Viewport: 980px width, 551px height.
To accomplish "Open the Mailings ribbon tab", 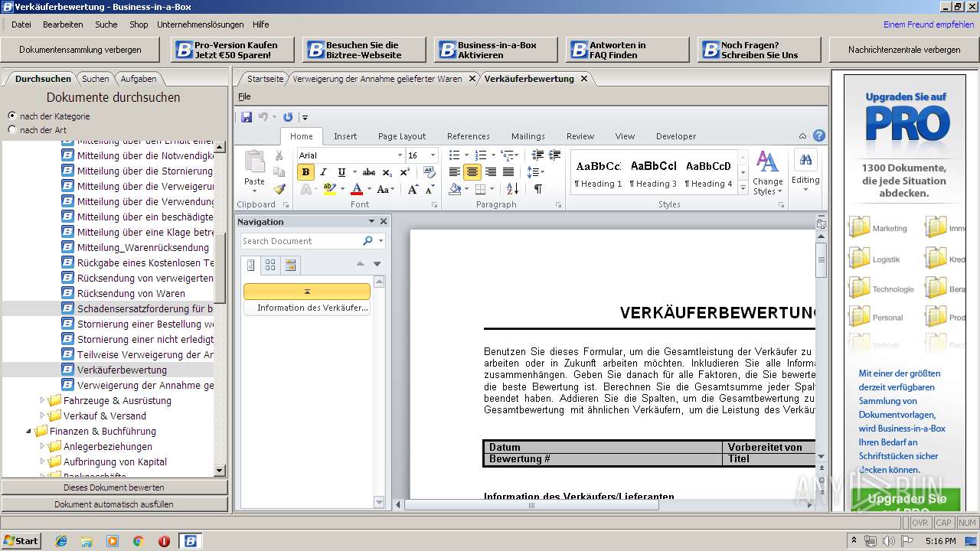I will pos(528,136).
